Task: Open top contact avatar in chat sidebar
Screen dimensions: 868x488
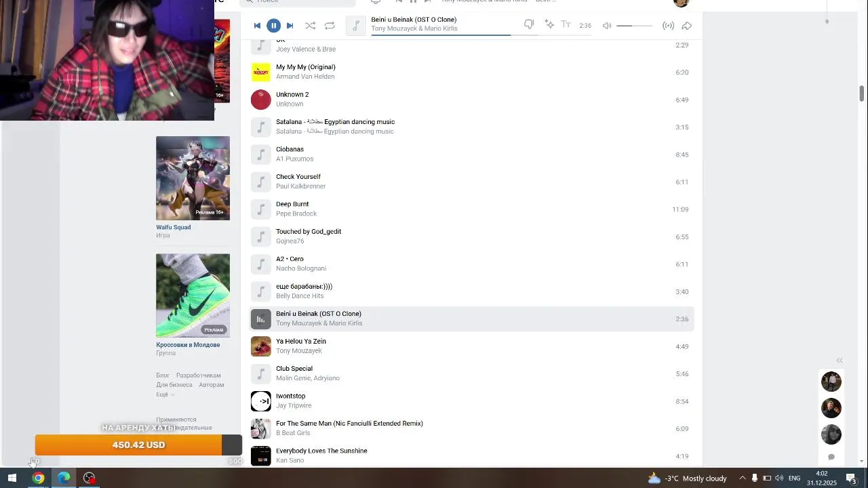Action: (831, 382)
